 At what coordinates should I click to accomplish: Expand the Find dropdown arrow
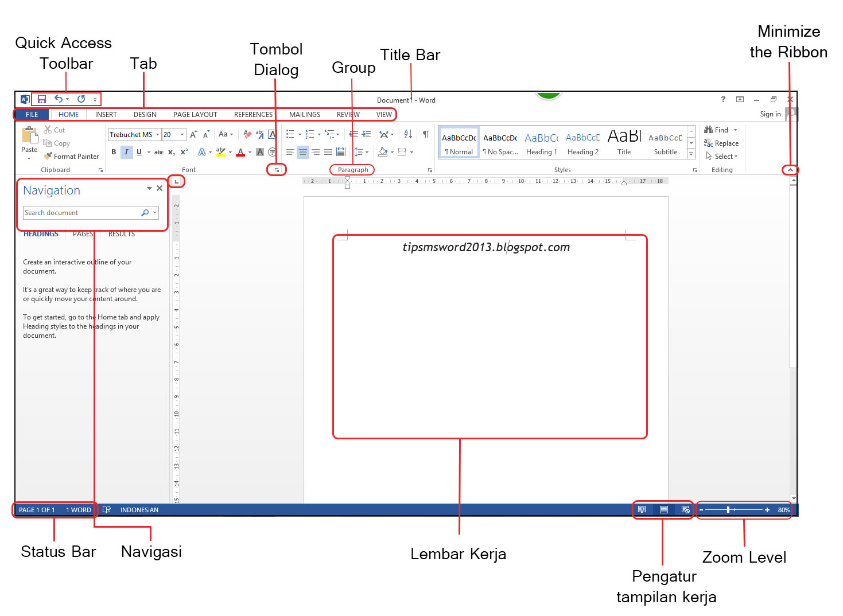coord(735,130)
